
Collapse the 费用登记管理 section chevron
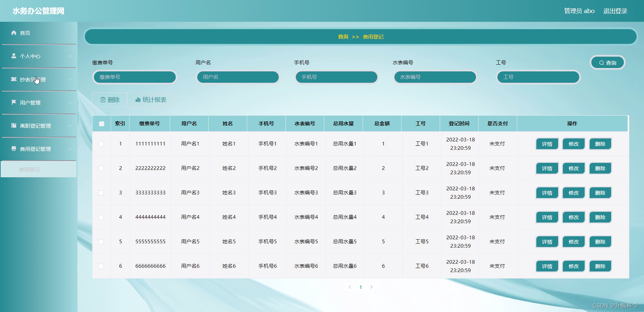tap(70, 149)
